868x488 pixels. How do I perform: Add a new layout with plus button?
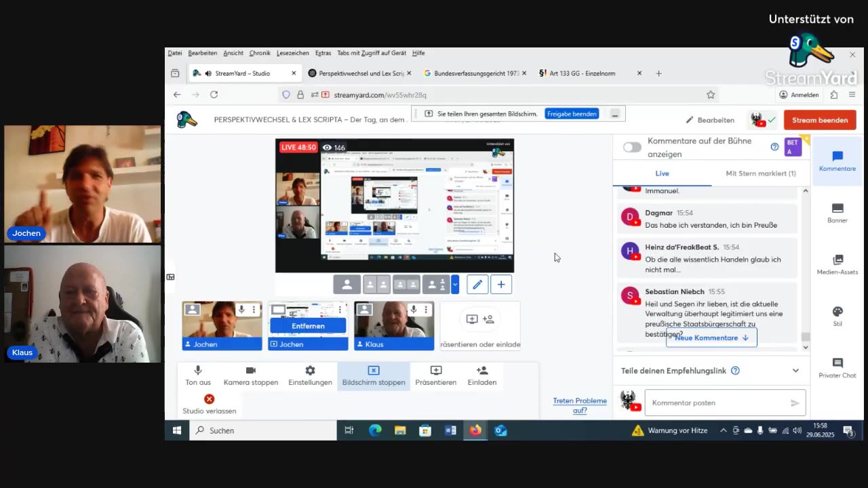point(501,285)
